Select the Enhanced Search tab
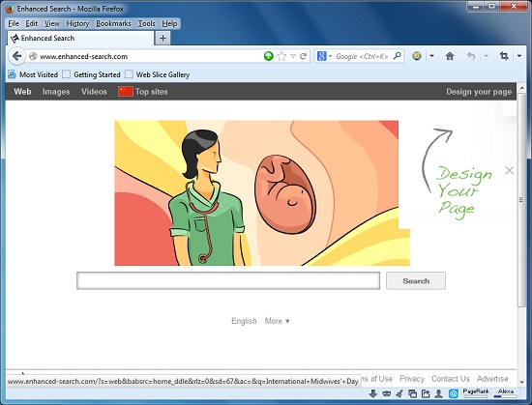This screenshot has width=532, height=405. click(80, 39)
